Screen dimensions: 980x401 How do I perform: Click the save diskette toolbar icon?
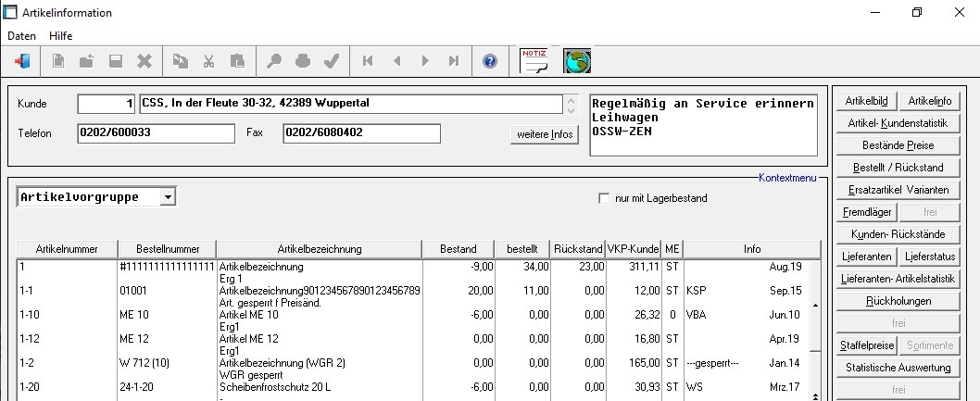tap(116, 61)
